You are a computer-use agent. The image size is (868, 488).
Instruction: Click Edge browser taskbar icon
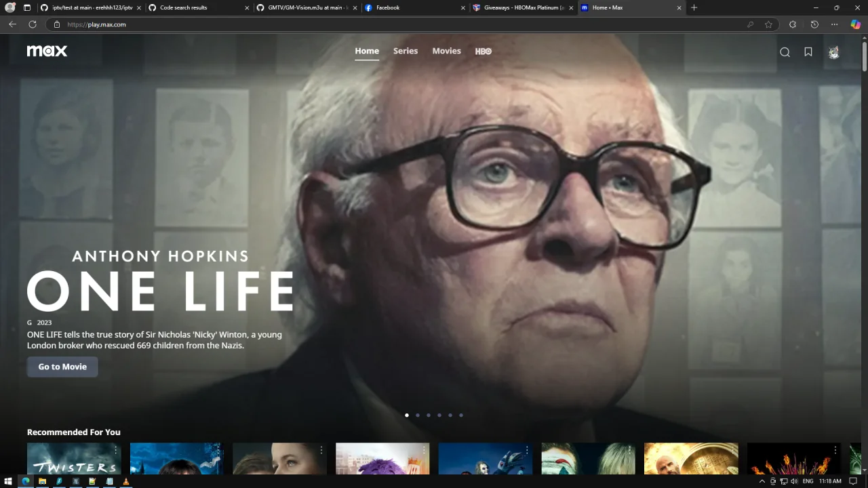pyautogui.click(x=25, y=481)
